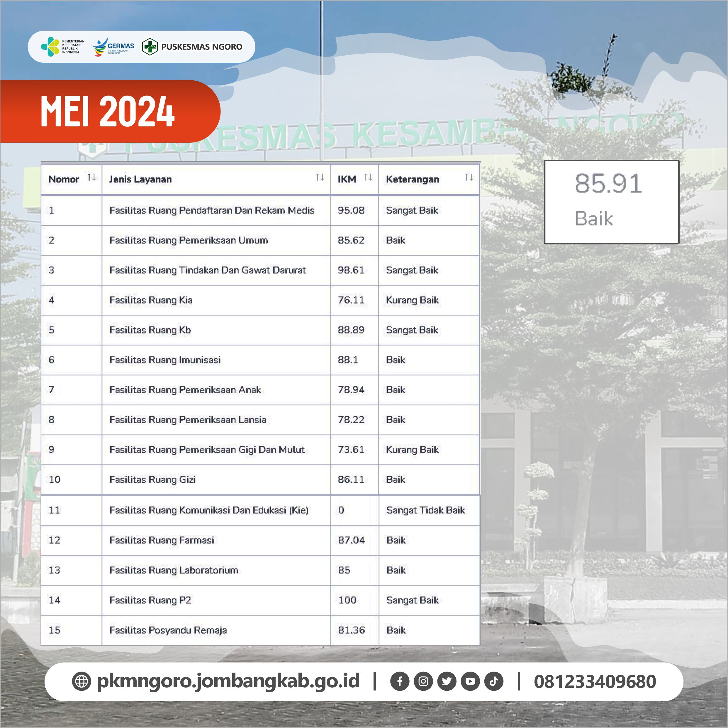Select Fasilitas Ruang Pemeriksaan Gigi Dan Mulut
Image resolution: width=728 pixels, height=728 pixels.
click(x=207, y=450)
